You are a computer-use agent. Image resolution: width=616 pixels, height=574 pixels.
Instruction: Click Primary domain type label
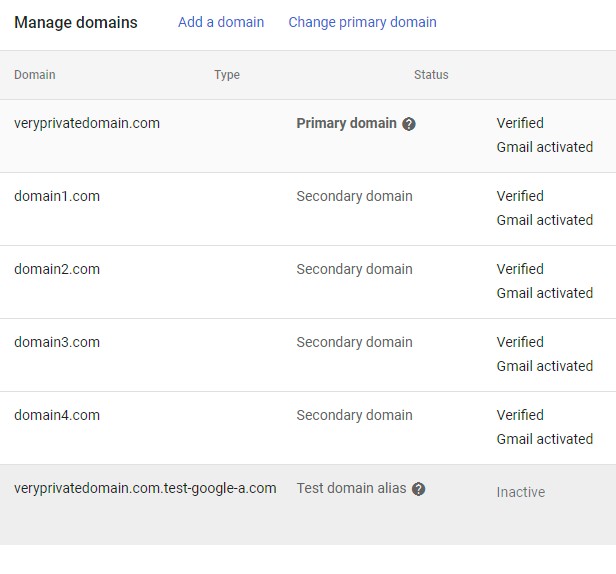[347, 123]
